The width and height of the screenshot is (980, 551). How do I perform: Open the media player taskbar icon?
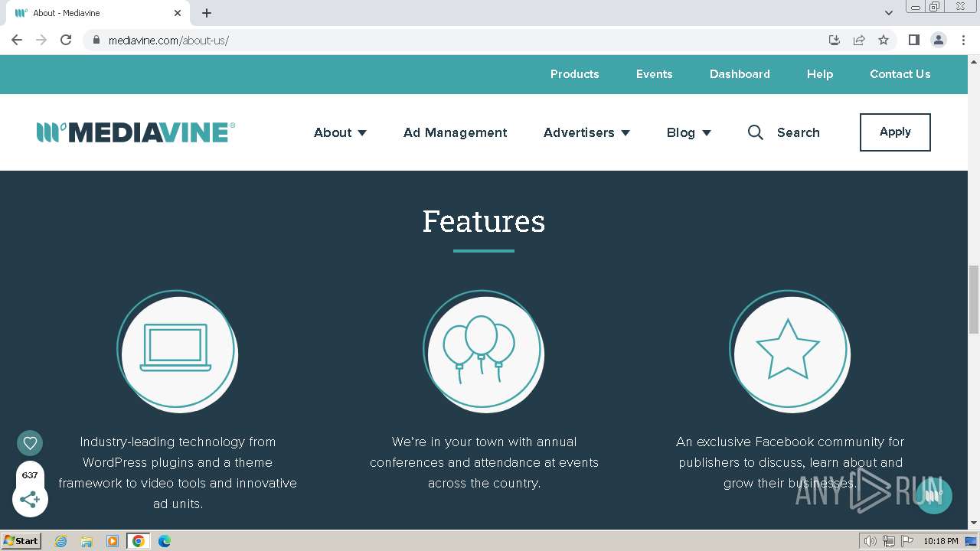click(113, 541)
